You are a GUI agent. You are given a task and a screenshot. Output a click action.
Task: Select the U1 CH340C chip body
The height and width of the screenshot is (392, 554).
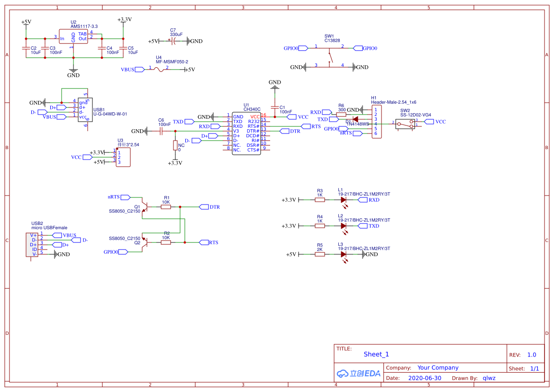(246, 134)
